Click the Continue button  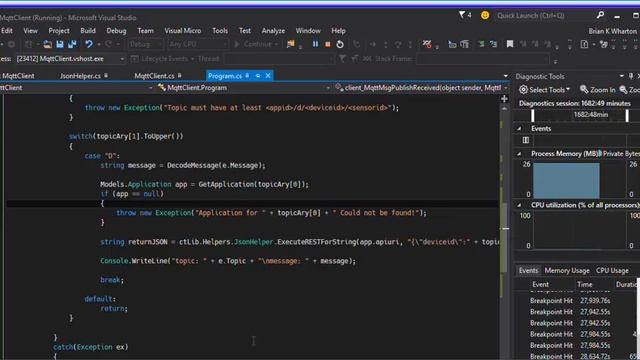tap(256, 44)
